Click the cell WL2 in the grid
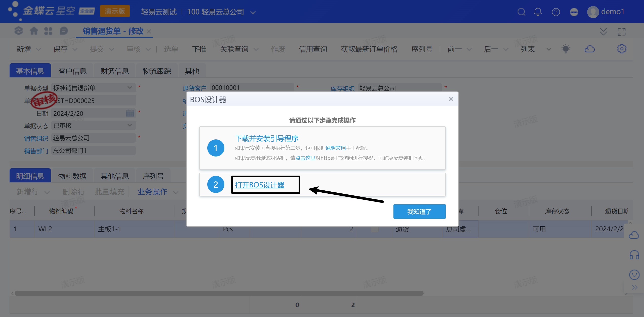The width and height of the screenshot is (644, 317). point(64,229)
